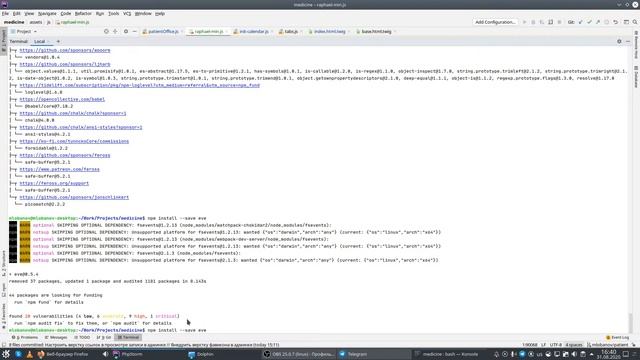Open the patreon.com/feross link

point(59,169)
